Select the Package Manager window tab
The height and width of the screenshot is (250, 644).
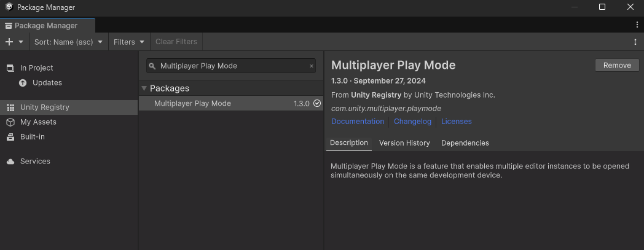coord(47,25)
